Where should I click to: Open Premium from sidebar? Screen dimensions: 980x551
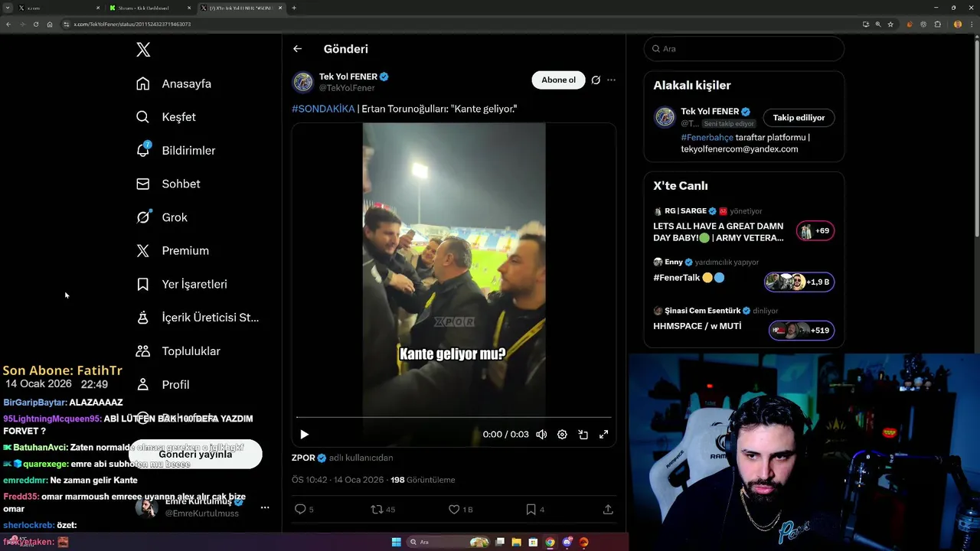(172, 251)
